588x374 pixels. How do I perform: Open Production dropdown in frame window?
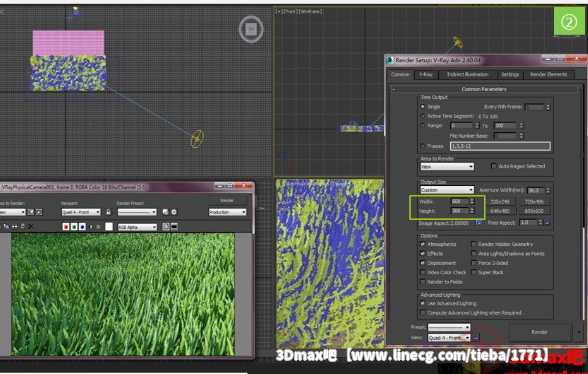coord(227,212)
